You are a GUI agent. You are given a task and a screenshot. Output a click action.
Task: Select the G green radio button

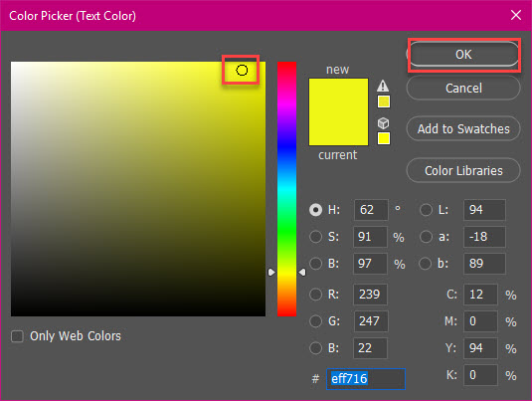click(315, 321)
